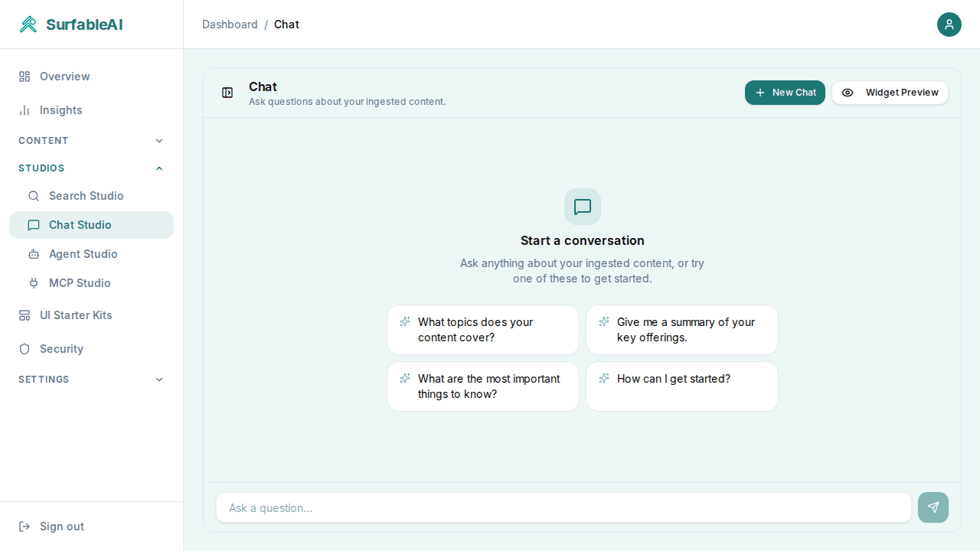Open the user profile avatar
This screenshot has height=551, width=980.
[949, 24]
